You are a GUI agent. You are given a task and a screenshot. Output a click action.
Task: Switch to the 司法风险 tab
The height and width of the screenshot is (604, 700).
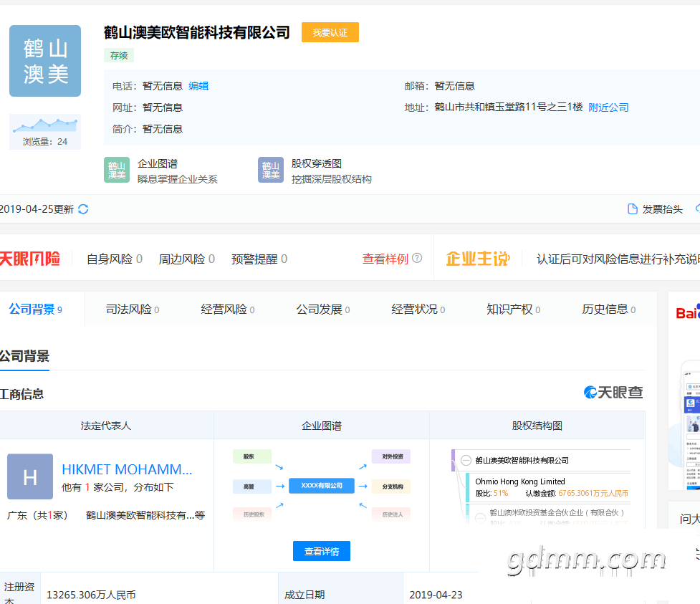[132, 309]
